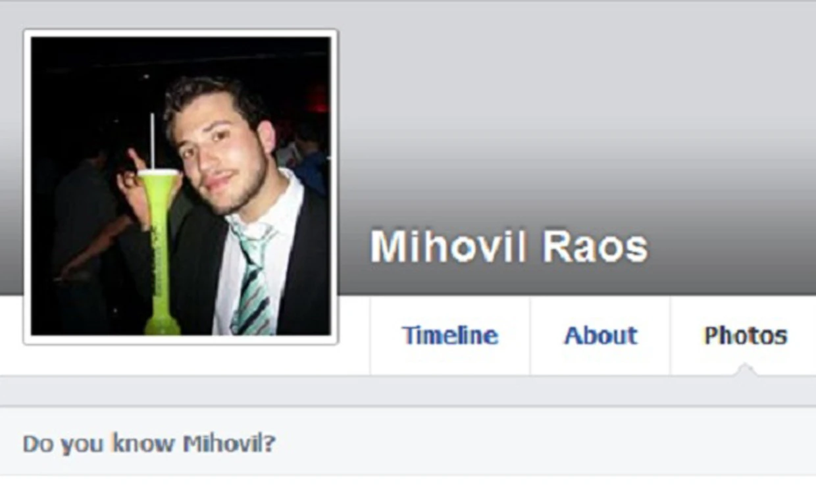Click the gray separator bar below tabs
Viewport: 816px width, 504px height.
coord(408,391)
